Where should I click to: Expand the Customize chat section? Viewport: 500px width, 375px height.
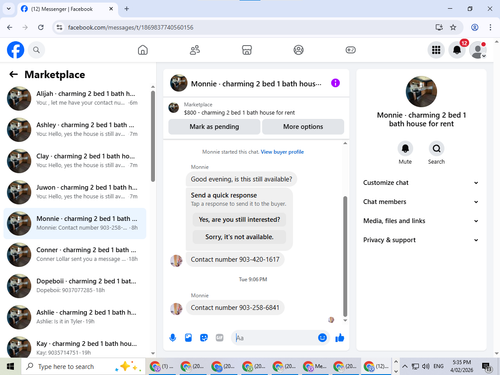pos(421,183)
